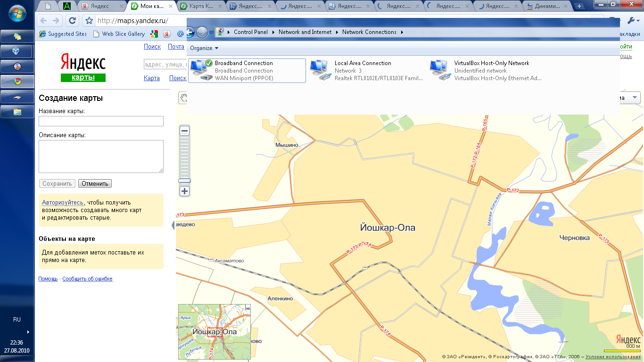644x362 pixels.
Task: Select the Broadband Connection icon
Action: [x=202, y=70]
